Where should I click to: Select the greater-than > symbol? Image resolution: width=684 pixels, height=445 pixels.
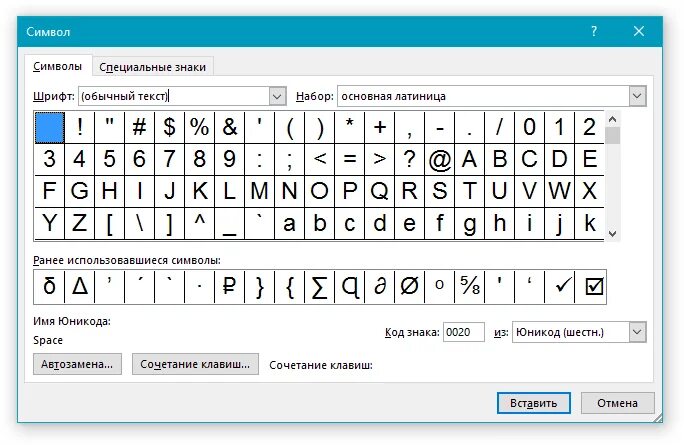point(380,159)
